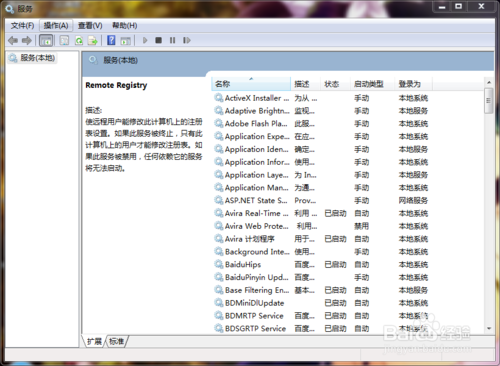The width and height of the screenshot is (500, 366).
Task: Click the gear icon beside BDMRTP Service
Action: pos(219,315)
